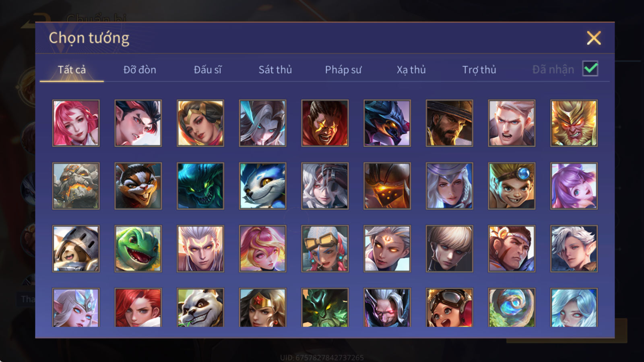The width and height of the screenshot is (644, 362).
Task: Open the Sát thủ tab
Action: pos(275,70)
